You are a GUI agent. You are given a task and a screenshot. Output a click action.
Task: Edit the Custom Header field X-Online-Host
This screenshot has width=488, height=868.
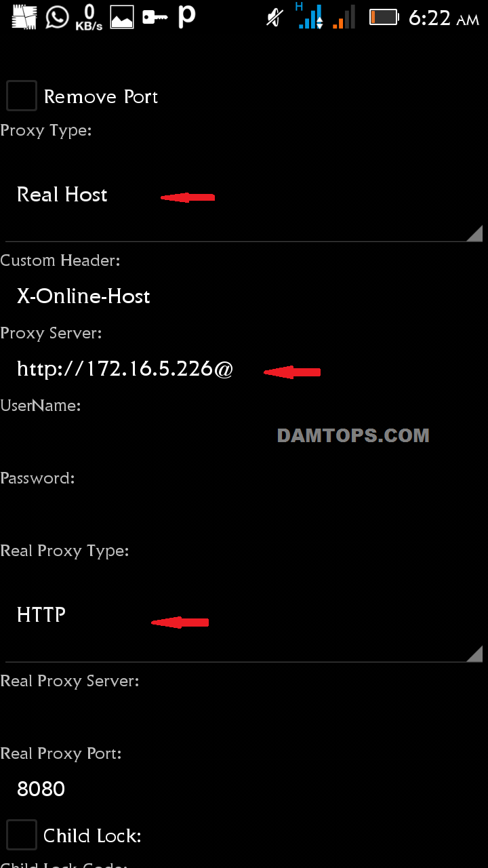point(244,296)
